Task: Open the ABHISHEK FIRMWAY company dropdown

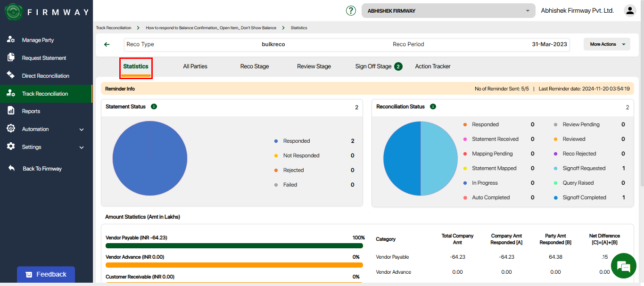Action: pyautogui.click(x=448, y=11)
